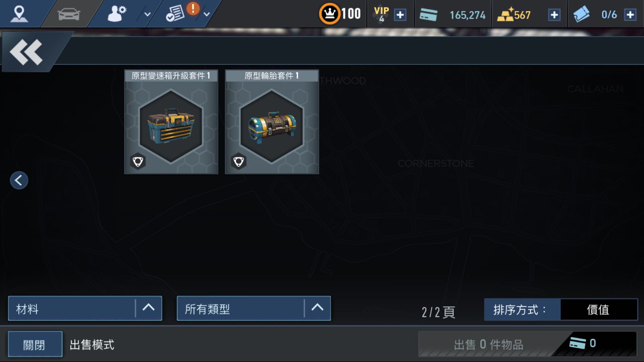
Task: Go to previous inventory page arrow
Action: pyautogui.click(x=19, y=180)
